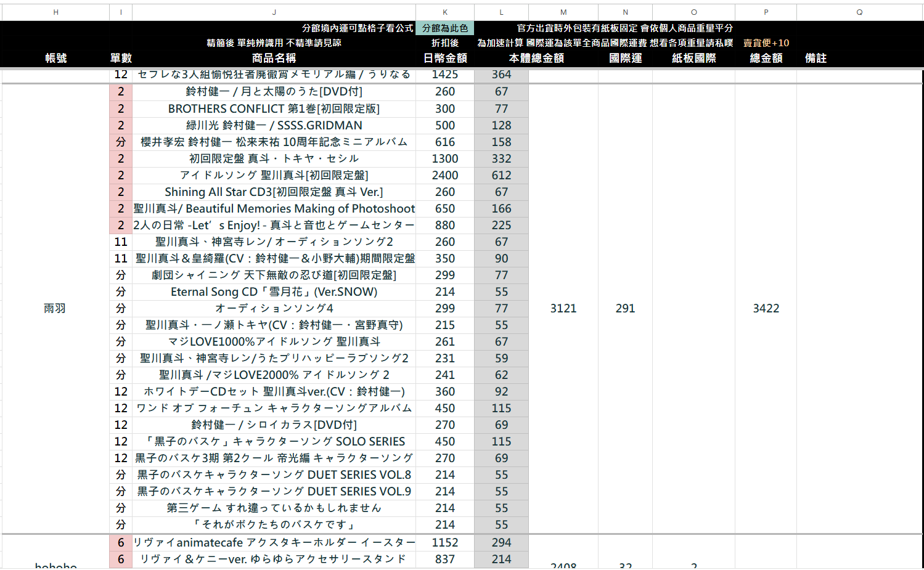Screen dimensions: 924x570
Task: Click 'ホワイトデーCDセット 聖川真斗ver.' cell
Action: [274, 392]
